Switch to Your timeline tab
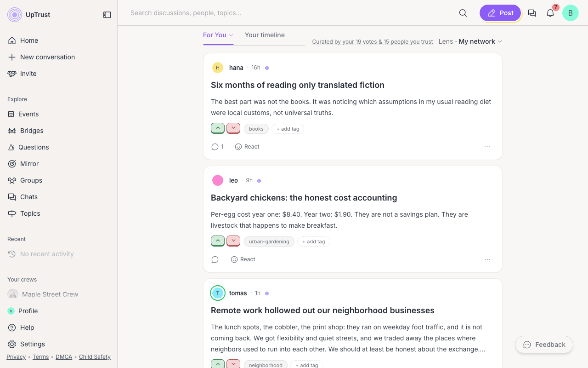Image resolution: width=588 pixels, height=368 pixels. point(265,35)
